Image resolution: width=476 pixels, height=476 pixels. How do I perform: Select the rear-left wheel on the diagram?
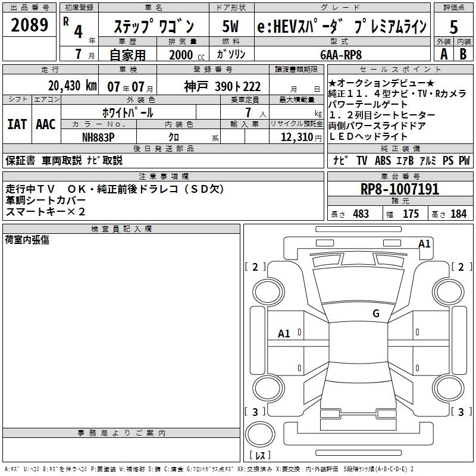coord(268,389)
